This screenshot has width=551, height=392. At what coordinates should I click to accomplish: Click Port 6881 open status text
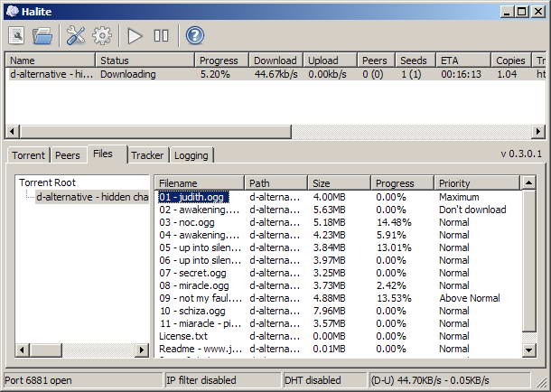point(38,380)
